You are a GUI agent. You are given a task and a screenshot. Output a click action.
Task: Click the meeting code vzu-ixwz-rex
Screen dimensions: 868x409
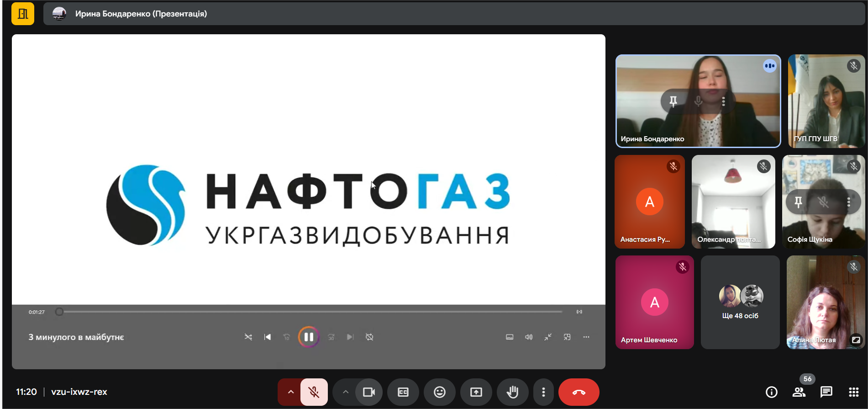tap(79, 392)
